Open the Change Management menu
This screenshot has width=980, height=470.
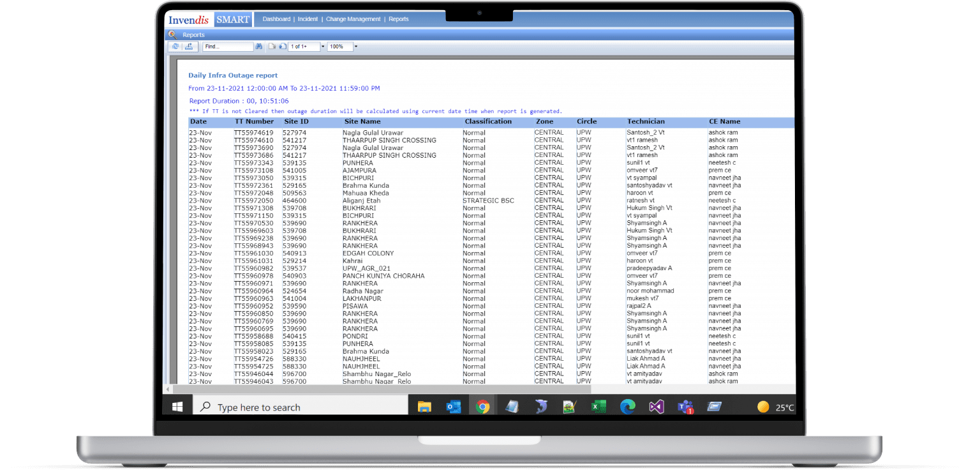(x=353, y=19)
